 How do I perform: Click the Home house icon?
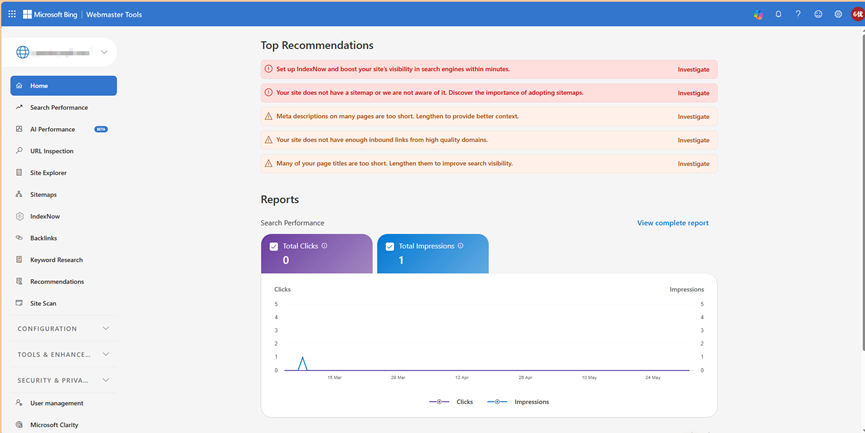pyautogui.click(x=19, y=85)
